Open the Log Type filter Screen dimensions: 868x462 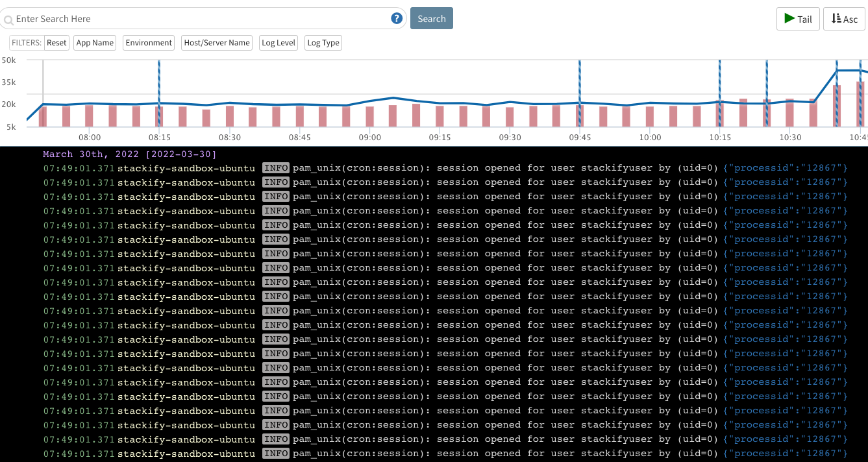(323, 43)
